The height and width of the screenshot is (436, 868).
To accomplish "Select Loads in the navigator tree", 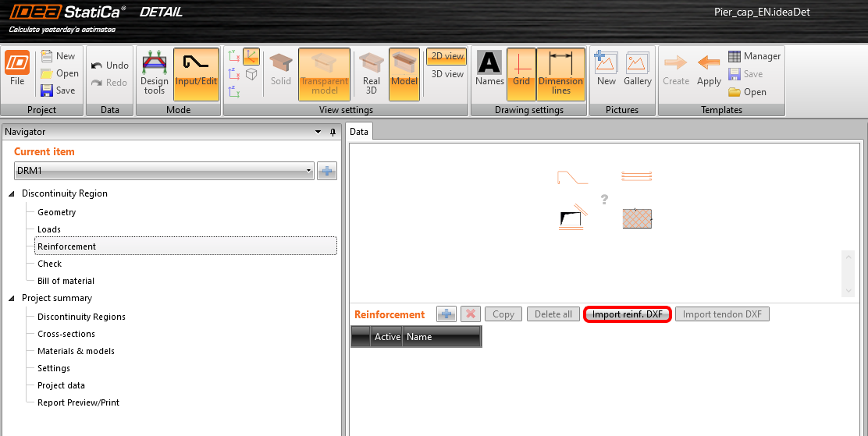I will tap(48, 229).
